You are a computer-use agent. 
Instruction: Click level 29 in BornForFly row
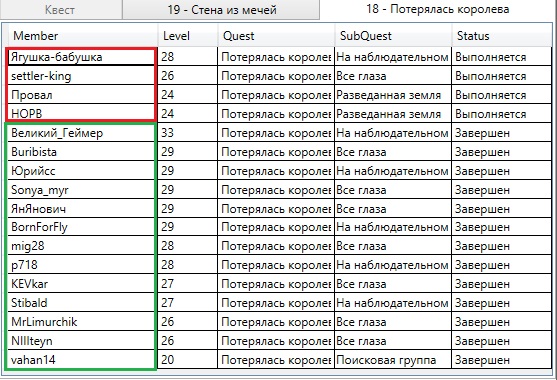click(x=187, y=227)
